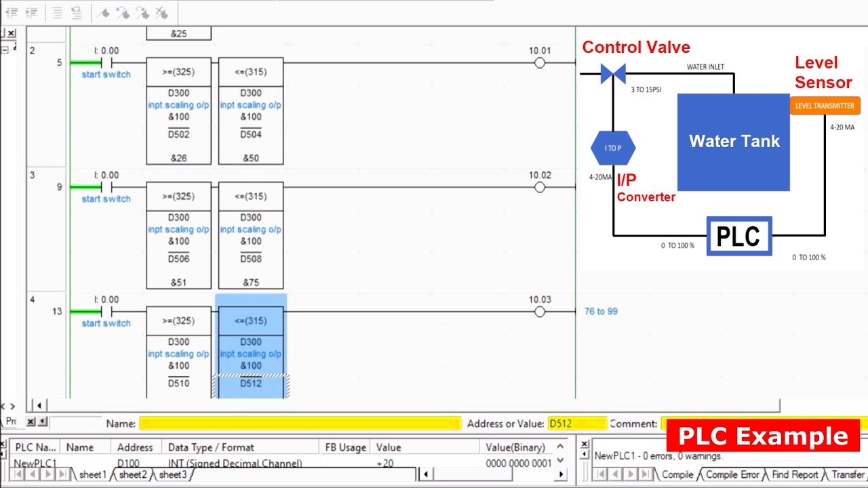Click output coil 10.01

pyautogui.click(x=540, y=63)
